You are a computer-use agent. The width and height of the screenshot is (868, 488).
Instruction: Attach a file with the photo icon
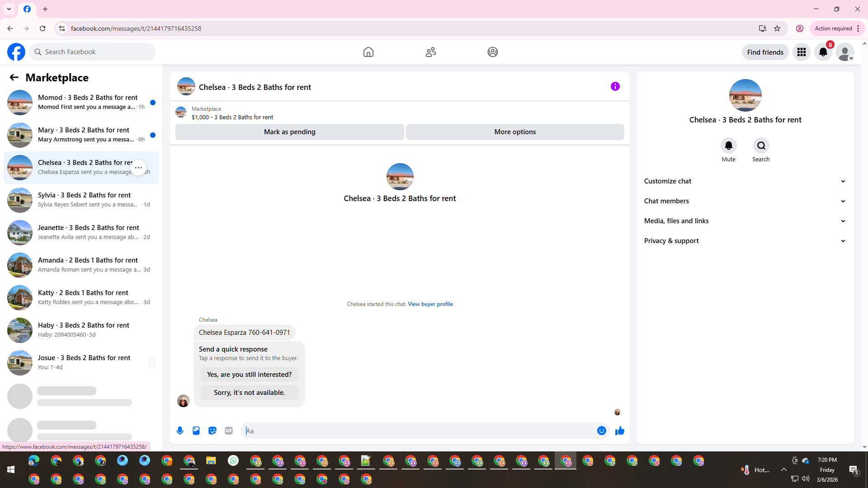coord(196,431)
